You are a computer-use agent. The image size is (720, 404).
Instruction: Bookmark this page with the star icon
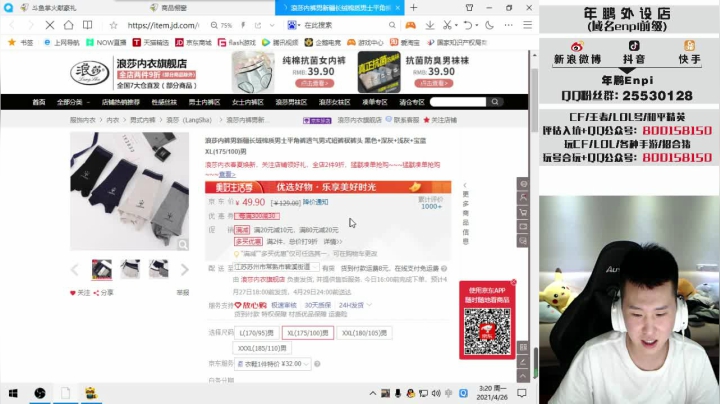coord(113,25)
